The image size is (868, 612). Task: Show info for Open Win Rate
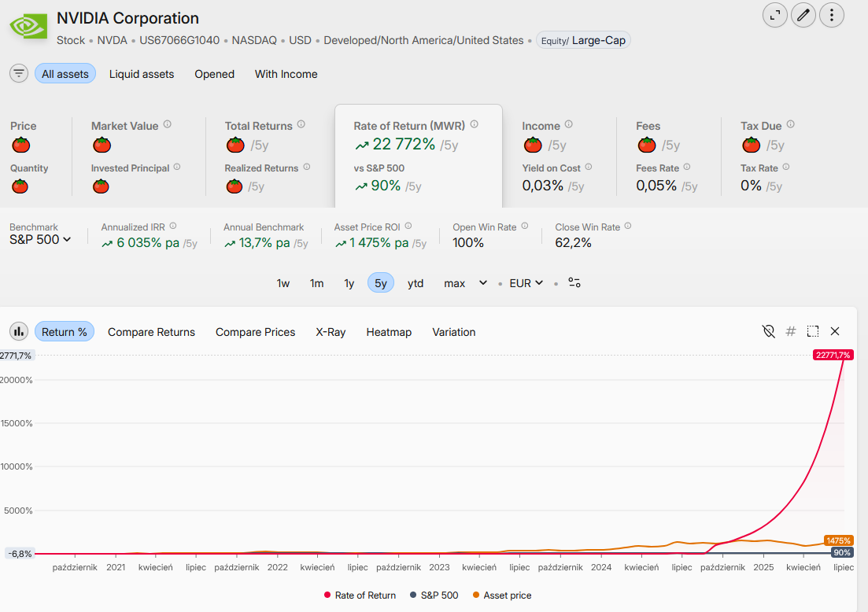coord(525,226)
